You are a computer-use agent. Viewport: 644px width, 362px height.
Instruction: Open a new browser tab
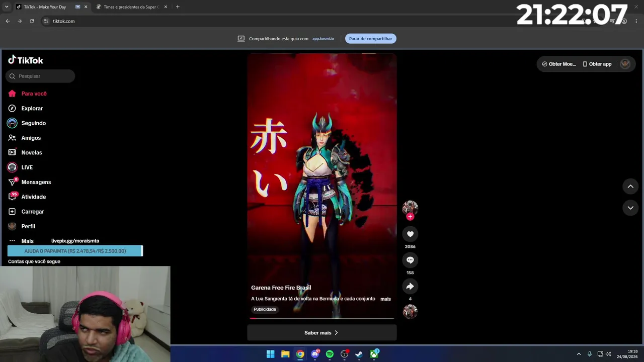pos(178,7)
